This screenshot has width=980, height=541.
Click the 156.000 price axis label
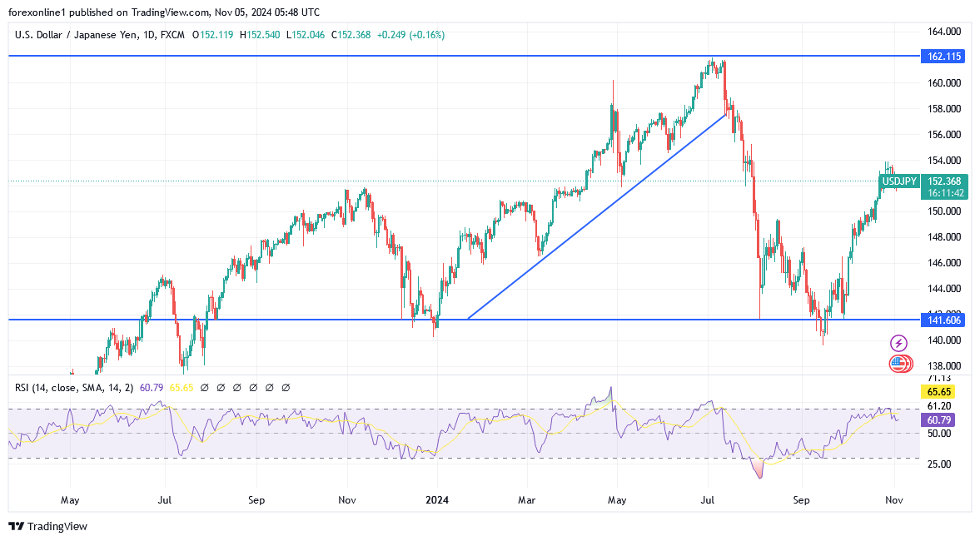pyautogui.click(x=943, y=134)
